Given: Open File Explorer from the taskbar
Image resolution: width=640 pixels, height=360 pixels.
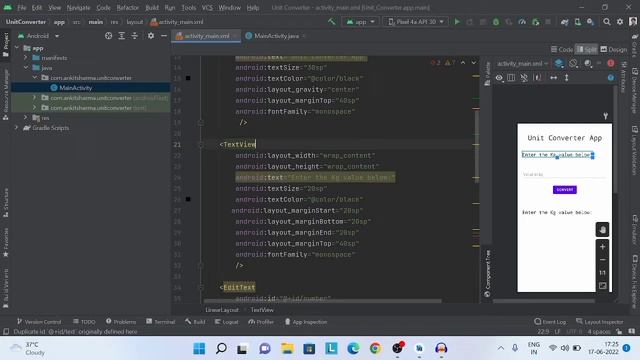Looking at the screenshot, I should click(287, 348).
